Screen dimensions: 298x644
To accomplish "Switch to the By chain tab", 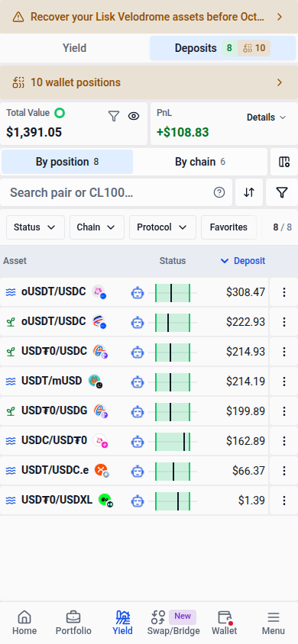I will (200, 162).
